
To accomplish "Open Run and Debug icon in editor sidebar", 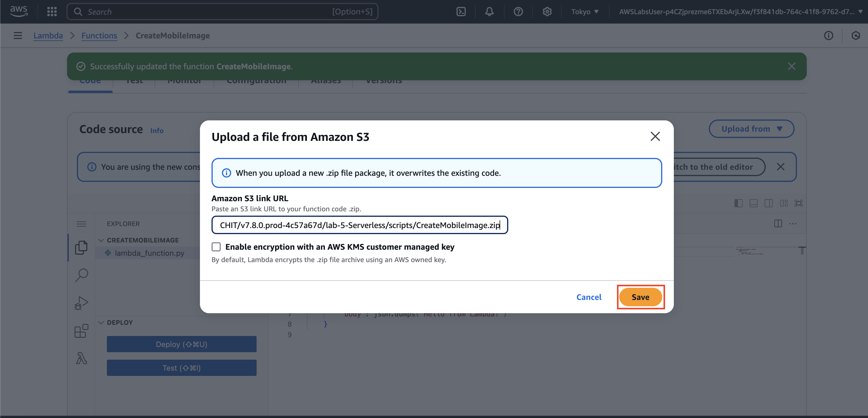I will click(x=81, y=303).
